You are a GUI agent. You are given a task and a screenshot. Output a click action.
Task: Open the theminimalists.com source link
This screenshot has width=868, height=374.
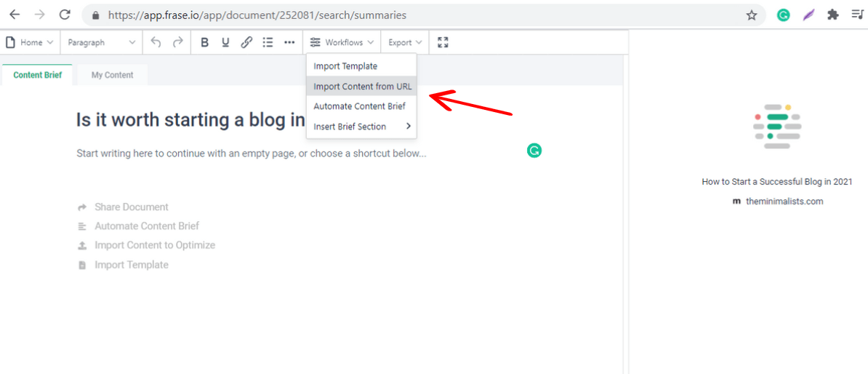784,201
